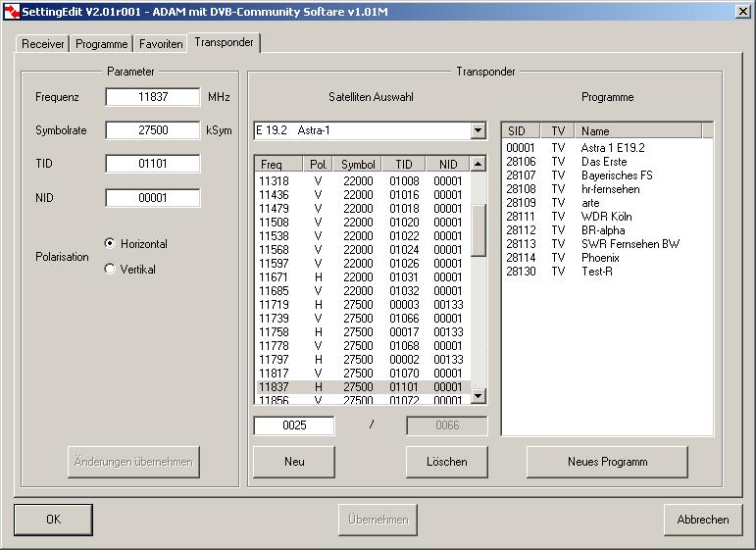Select programme hr-fernsehen
This screenshot has height=550, width=756.
click(607, 189)
